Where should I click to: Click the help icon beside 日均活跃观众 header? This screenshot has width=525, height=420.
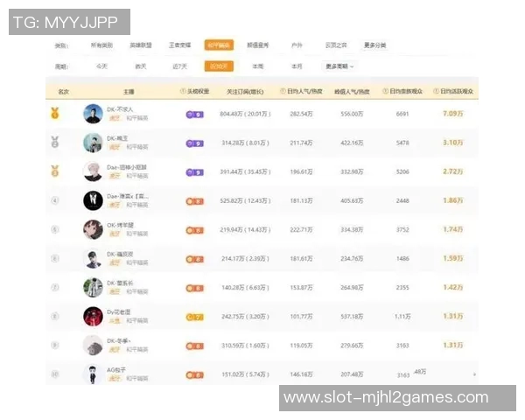pos(436,91)
